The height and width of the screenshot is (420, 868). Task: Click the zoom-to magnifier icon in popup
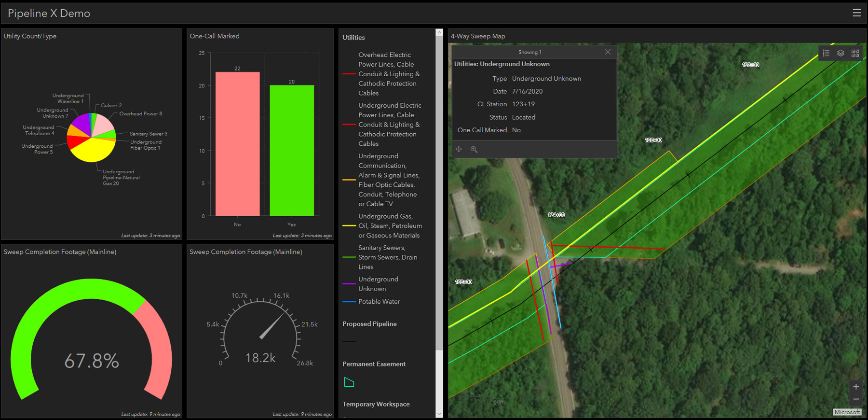pyautogui.click(x=474, y=149)
